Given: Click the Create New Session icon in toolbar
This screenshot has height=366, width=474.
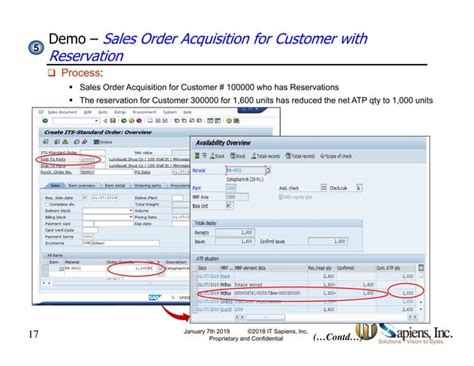Looking at the screenshot, I should click(x=210, y=121).
